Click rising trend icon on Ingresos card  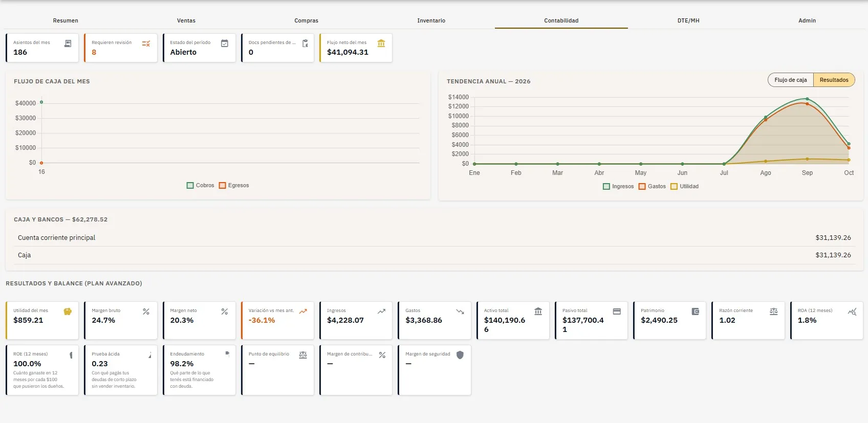tap(381, 311)
